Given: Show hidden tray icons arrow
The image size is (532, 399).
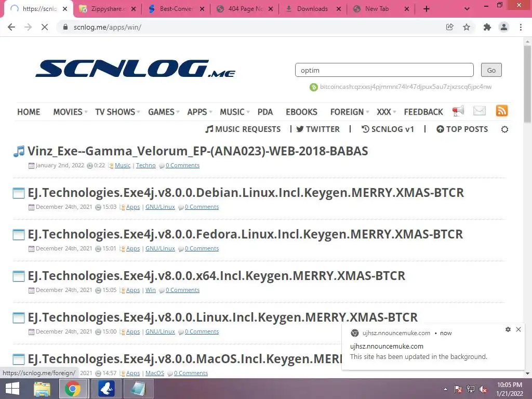Looking at the screenshot, I should click(x=445, y=390).
